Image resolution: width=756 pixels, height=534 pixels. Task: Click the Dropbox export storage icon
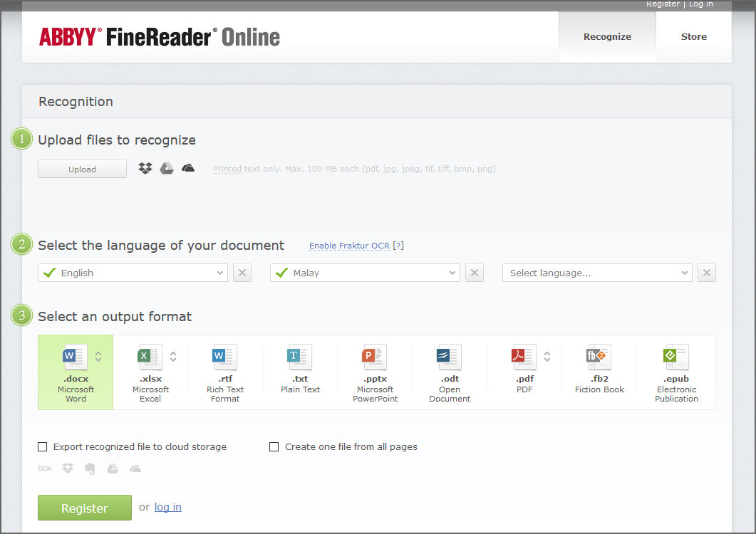pos(68,468)
